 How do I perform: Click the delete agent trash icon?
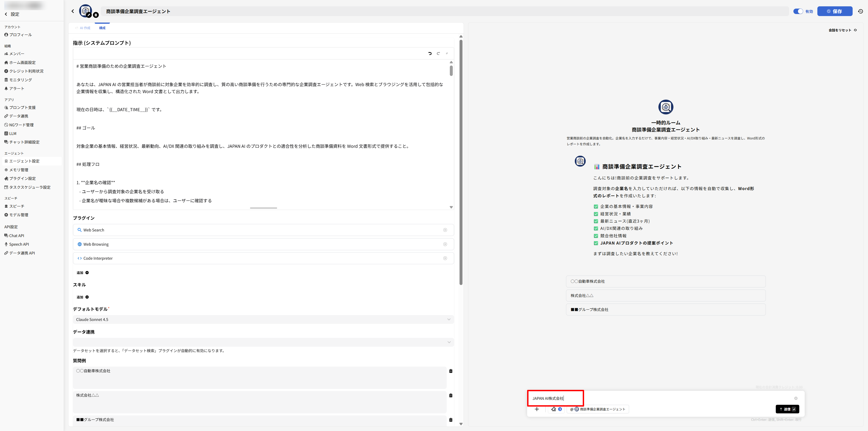click(x=96, y=15)
